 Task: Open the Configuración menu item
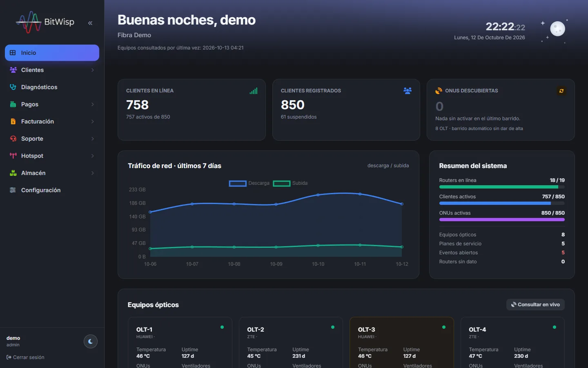click(52, 190)
